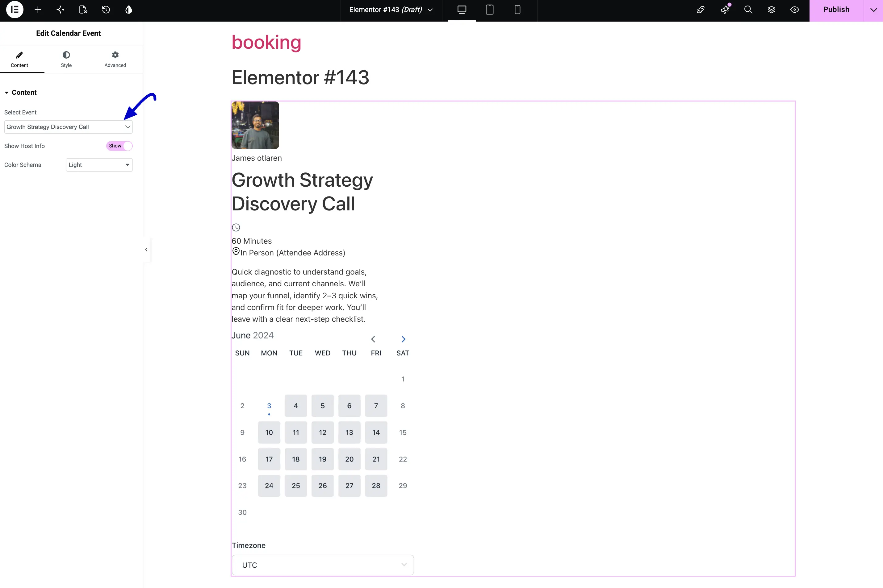Screen dimensions: 883x588
Task: Switch to the Style tab
Action: coord(66,60)
